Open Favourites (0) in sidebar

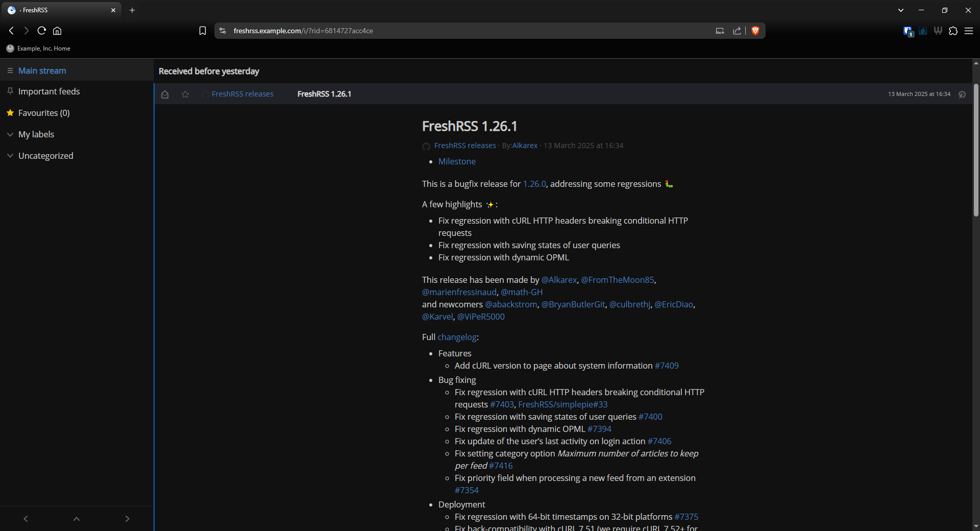(44, 113)
